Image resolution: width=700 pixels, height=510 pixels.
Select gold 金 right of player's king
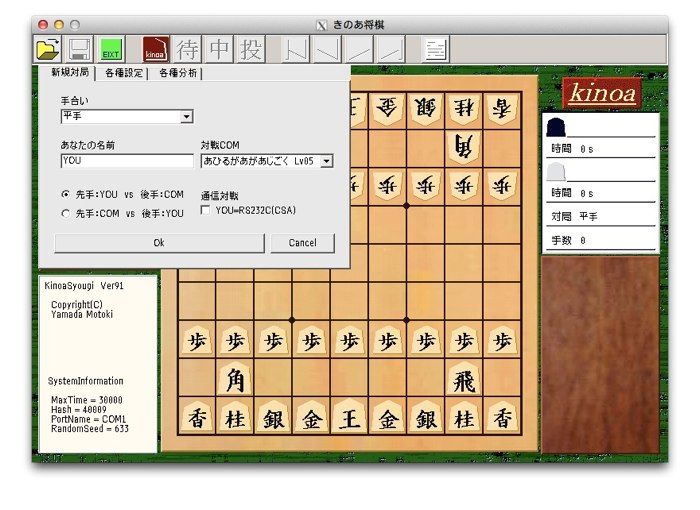pyautogui.click(x=388, y=417)
